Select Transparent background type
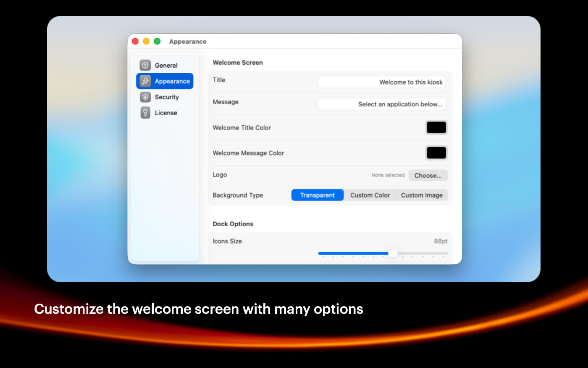The image size is (588, 368). 318,195
